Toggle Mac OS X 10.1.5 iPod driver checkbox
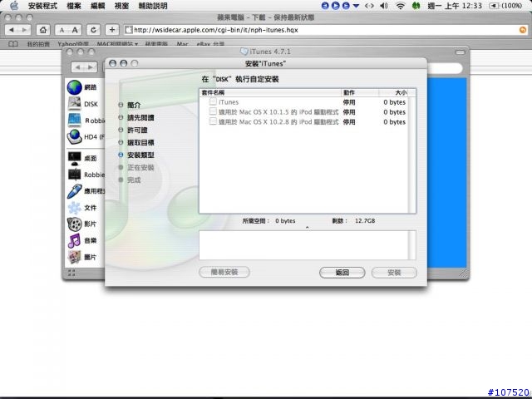Screen dimensions: 532x399 tap(213, 111)
